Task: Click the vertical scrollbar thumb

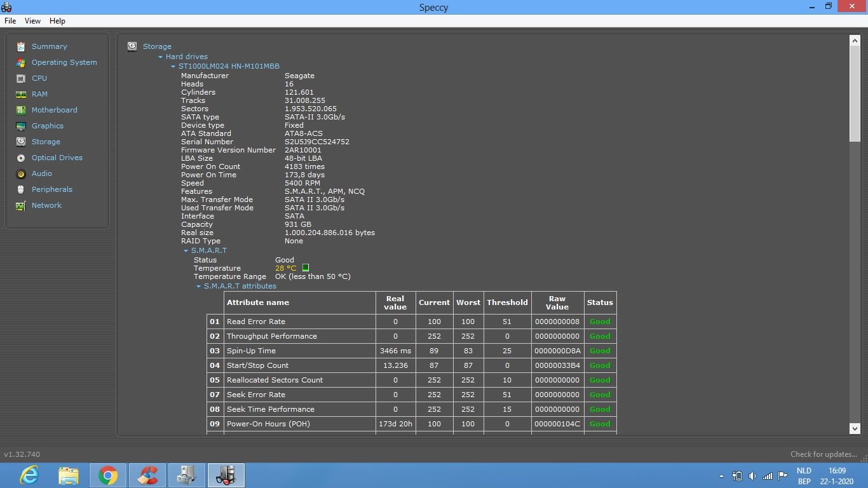Action: tap(855, 94)
